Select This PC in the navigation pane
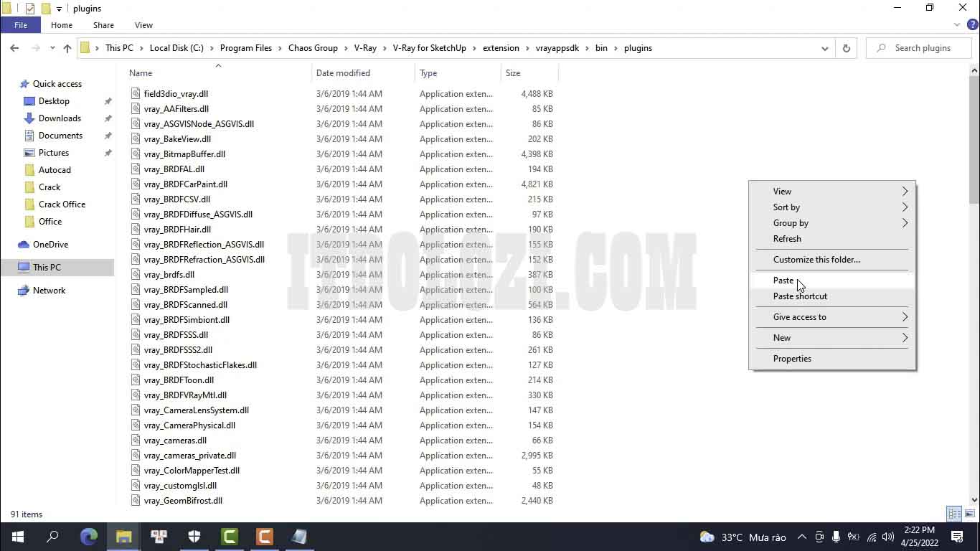Viewport: 980px width, 551px height. pos(47,268)
